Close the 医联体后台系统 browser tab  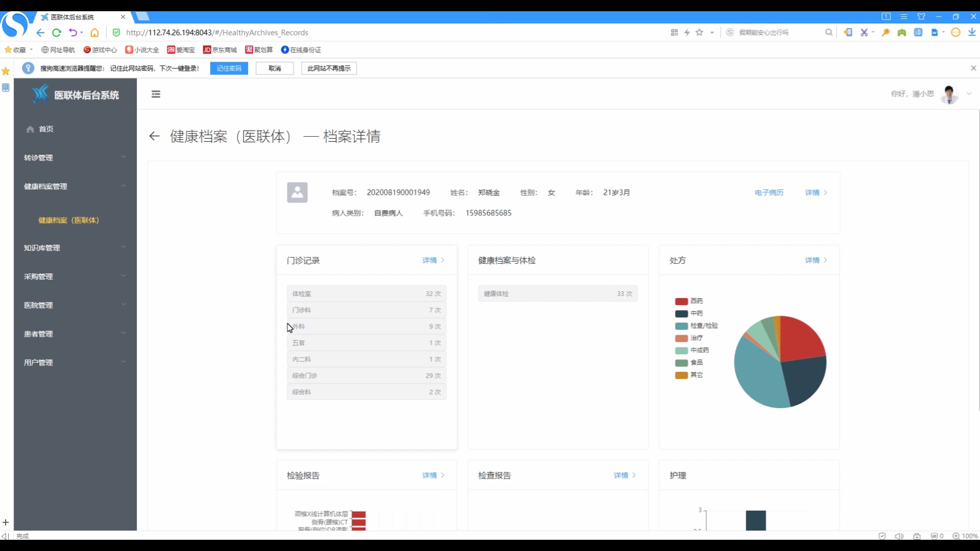[123, 17]
